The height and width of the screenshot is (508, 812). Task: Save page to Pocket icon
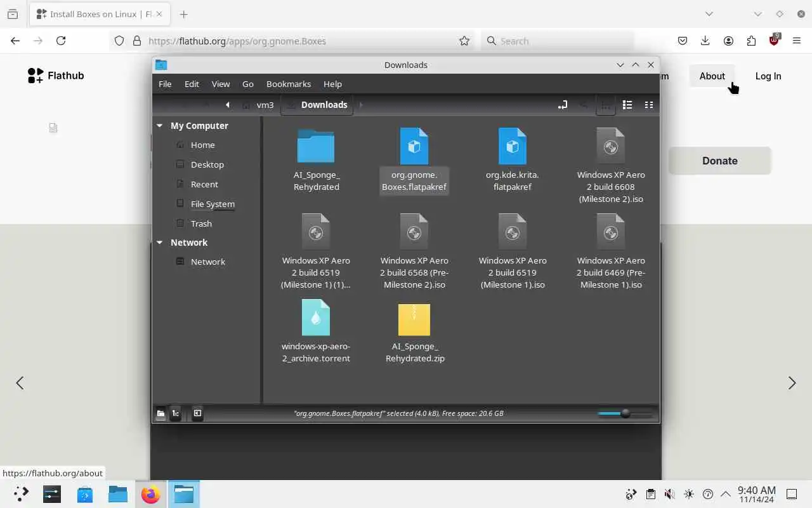point(683,41)
